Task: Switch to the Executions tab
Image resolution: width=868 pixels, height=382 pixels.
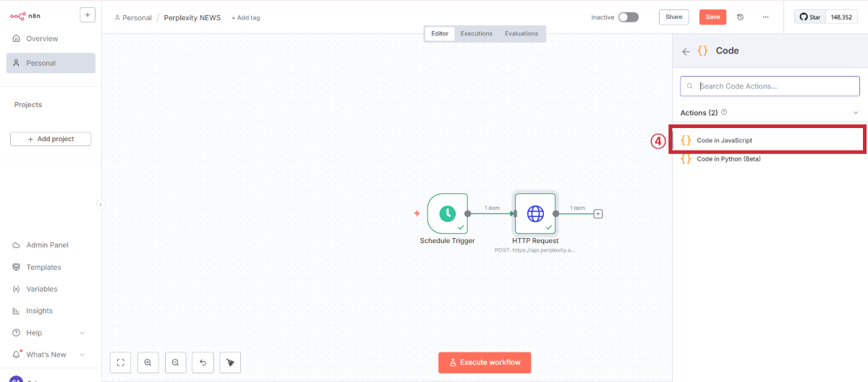Action: pos(477,34)
